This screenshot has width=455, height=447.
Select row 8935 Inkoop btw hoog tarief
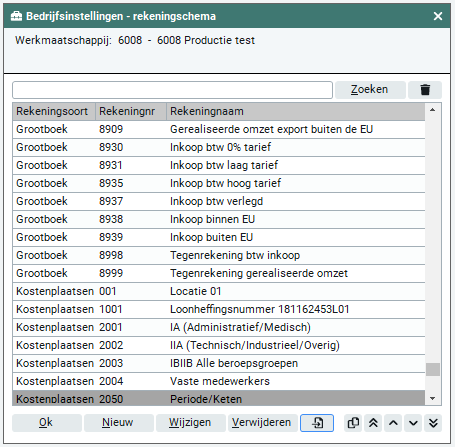pyautogui.click(x=219, y=183)
